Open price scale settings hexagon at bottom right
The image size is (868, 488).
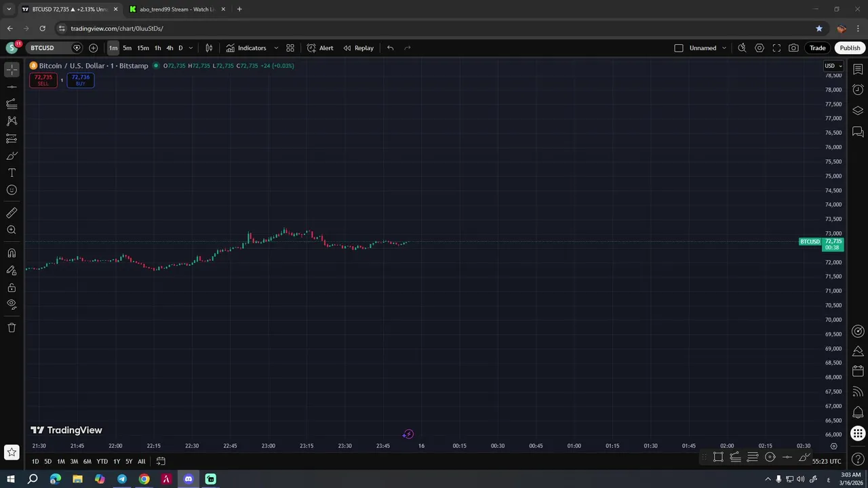[x=834, y=446]
